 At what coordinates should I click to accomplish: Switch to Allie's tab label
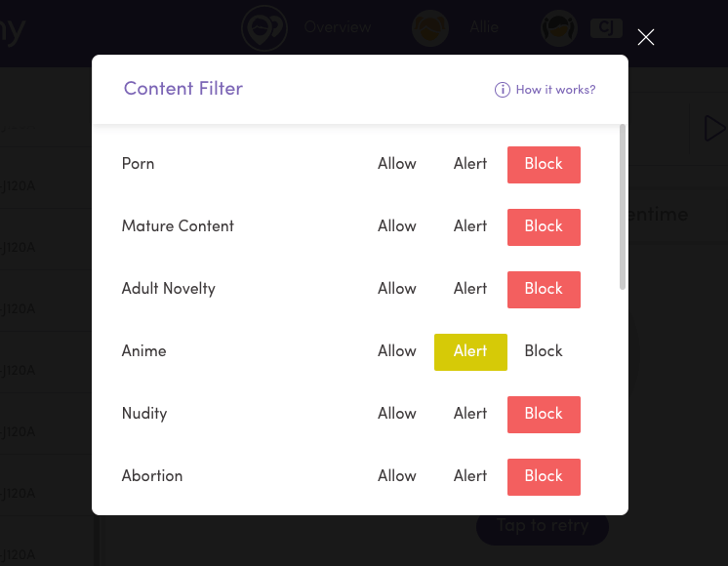484,27
